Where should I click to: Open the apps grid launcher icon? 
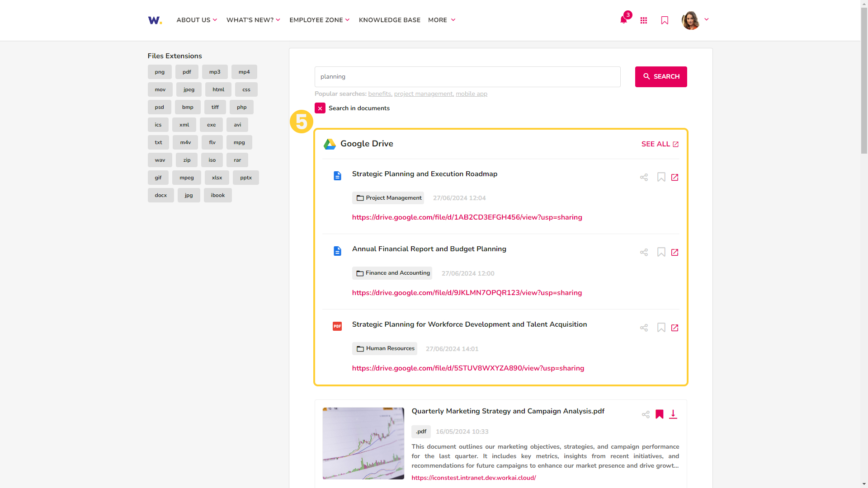coord(643,20)
